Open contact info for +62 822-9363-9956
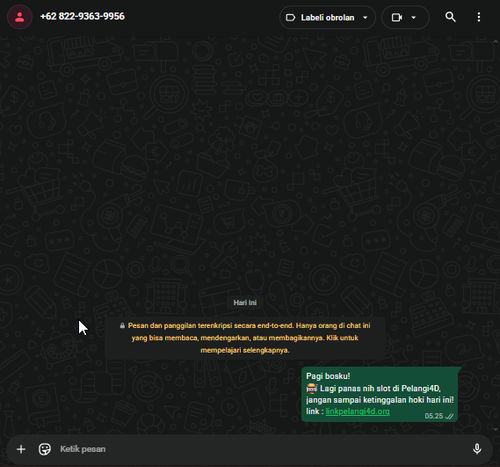The height and width of the screenshot is (467, 500). (x=82, y=16)
